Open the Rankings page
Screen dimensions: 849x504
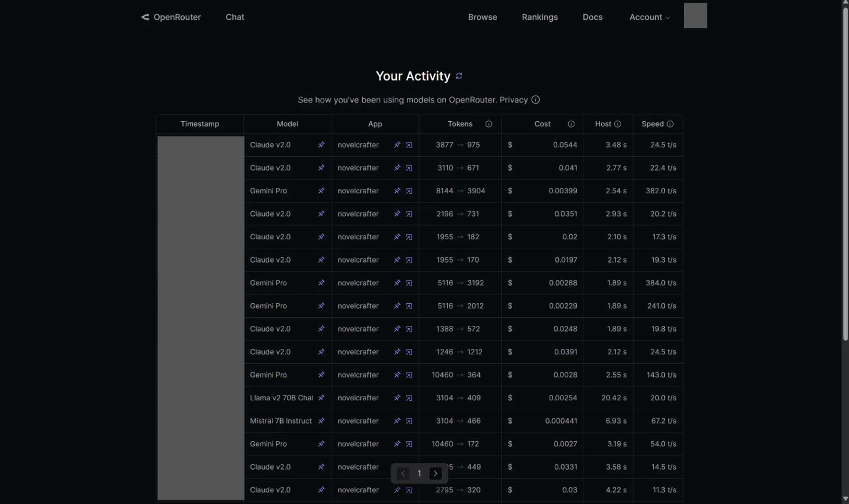540,17
